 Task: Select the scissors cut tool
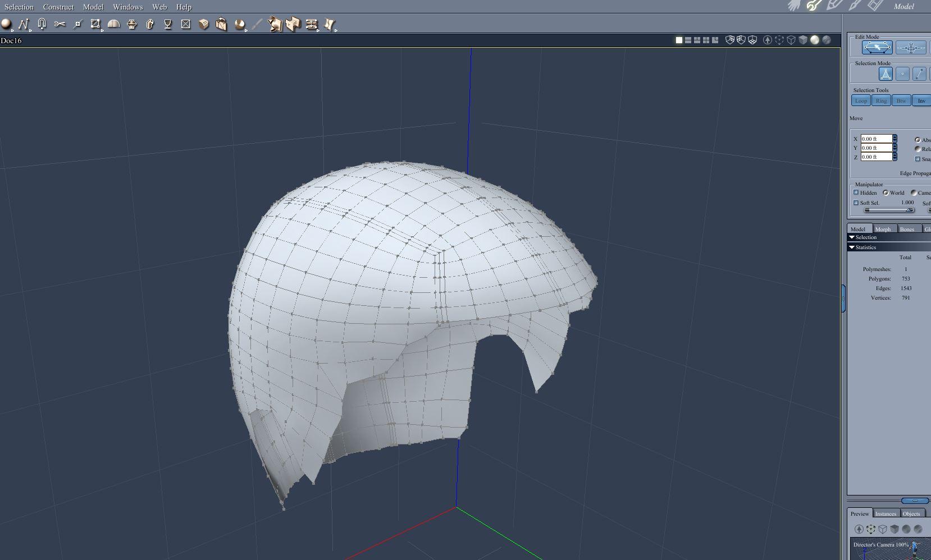(60, 24)
